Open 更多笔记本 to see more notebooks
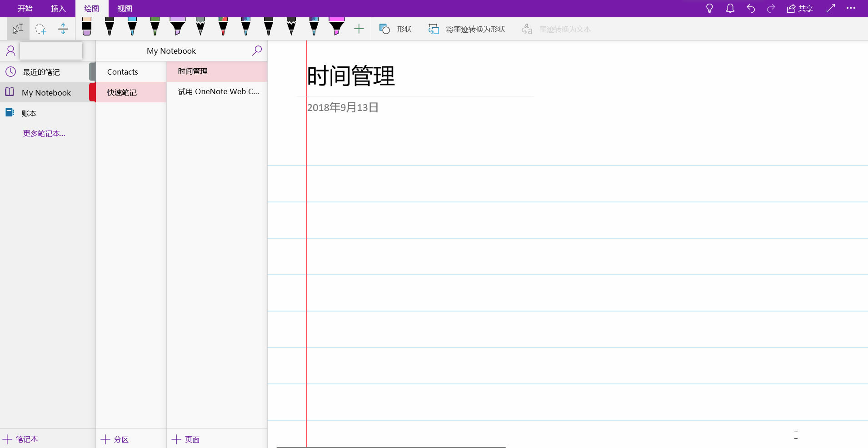The image size is (868, 448). [44, 133]
